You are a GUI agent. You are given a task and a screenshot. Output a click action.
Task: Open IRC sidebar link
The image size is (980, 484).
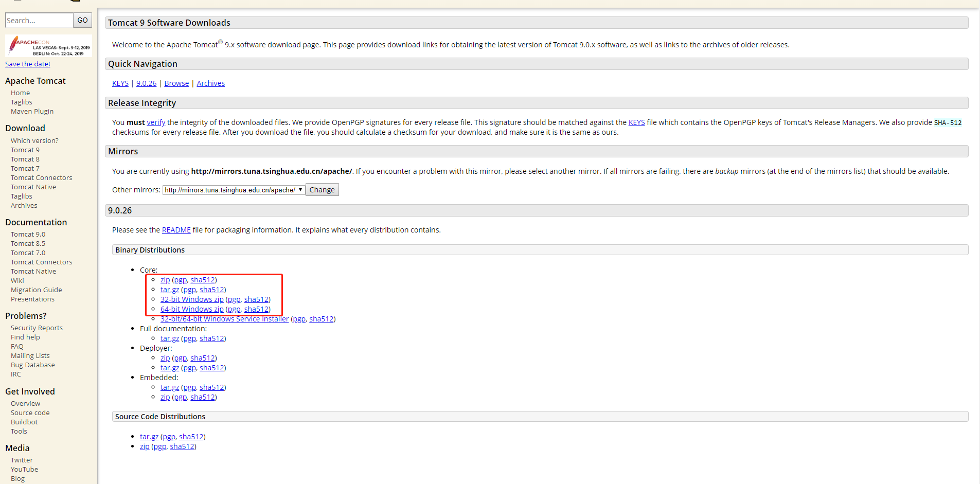[16, 374]
